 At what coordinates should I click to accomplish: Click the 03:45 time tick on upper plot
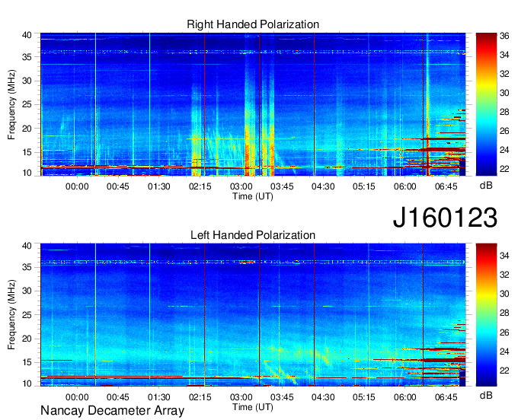point(282,186)
